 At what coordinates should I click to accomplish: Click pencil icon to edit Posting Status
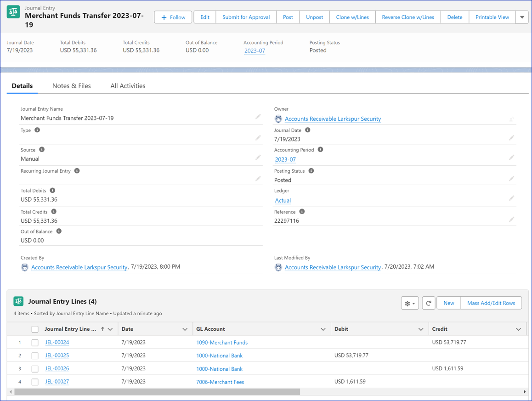pos(512,178)
